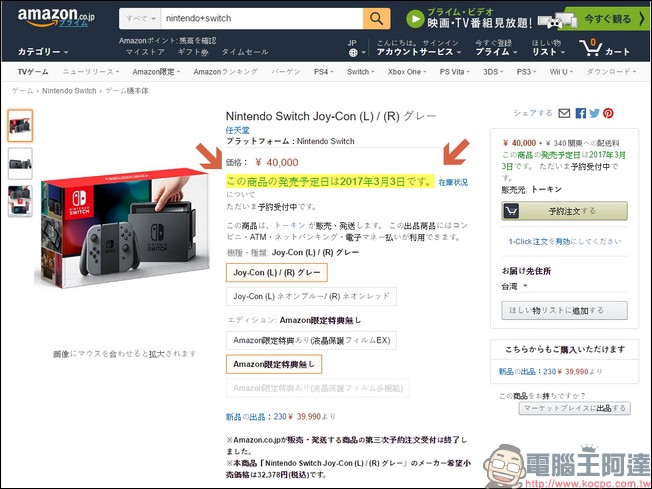Click the main Switch box image
This screenshot has width=652, height=489.
coord(123,228)
